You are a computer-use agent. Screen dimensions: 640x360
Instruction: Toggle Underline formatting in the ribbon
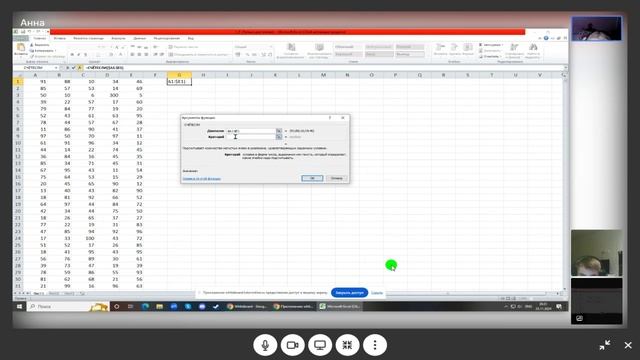coord(85,55)
